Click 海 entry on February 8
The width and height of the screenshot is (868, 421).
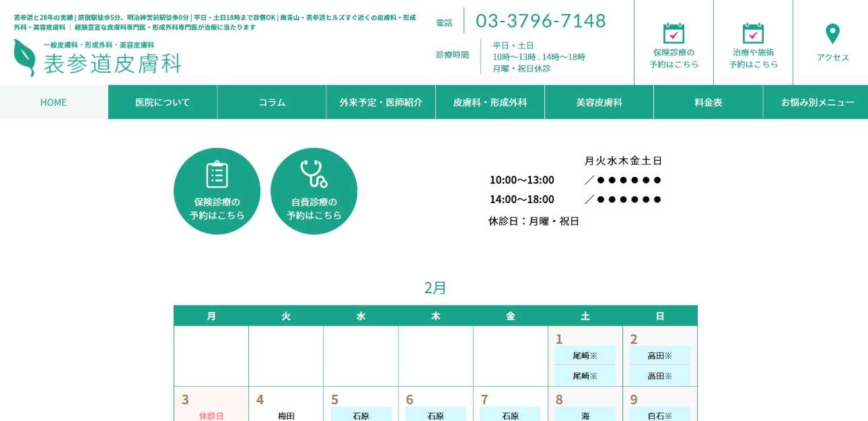tap(585, 416)
